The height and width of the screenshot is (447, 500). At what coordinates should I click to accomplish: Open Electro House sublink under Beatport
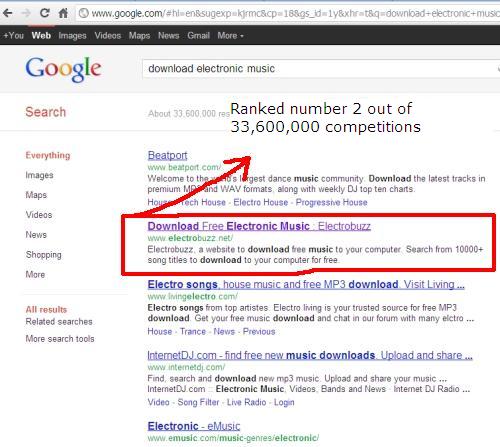point(261,202)
